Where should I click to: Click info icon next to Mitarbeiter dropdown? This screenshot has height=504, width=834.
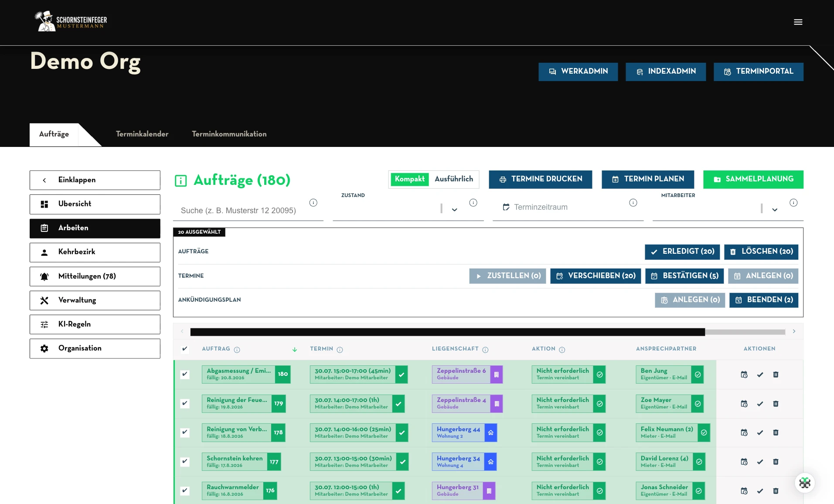(793, 203)
